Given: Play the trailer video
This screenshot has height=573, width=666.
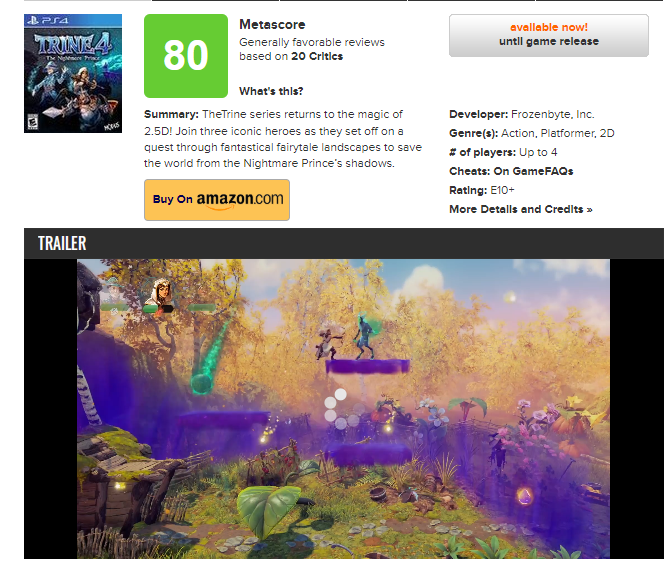Looking at the screenshot, I should click(343, 409).
